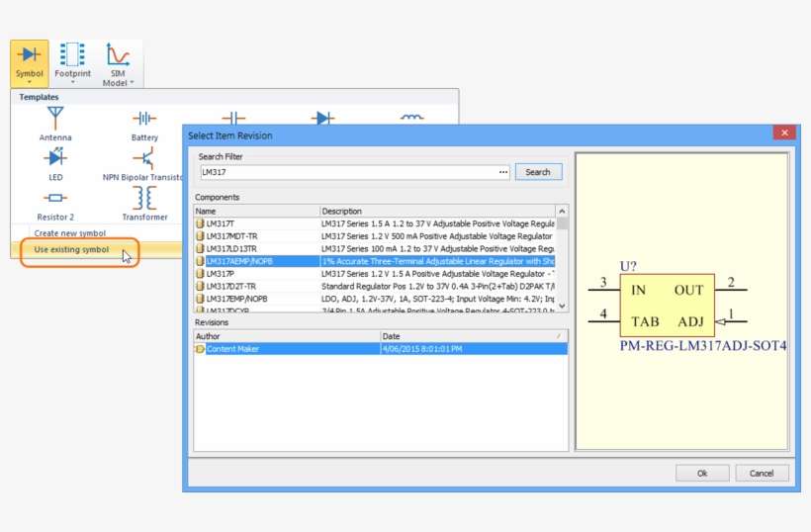Image resolution: width=811 pixels, height=532 pixels.
Task: Select the LM317T component row
Action: coord(257,224)
